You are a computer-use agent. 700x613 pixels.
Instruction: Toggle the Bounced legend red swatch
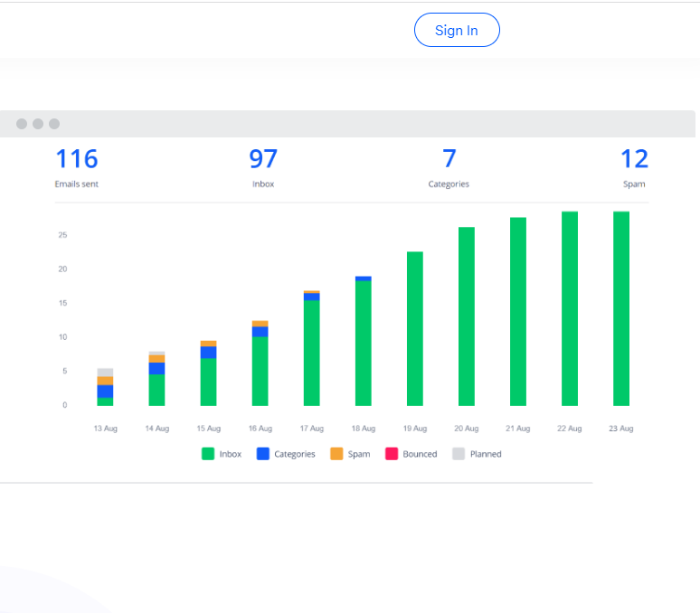click(x=392, y=454)
